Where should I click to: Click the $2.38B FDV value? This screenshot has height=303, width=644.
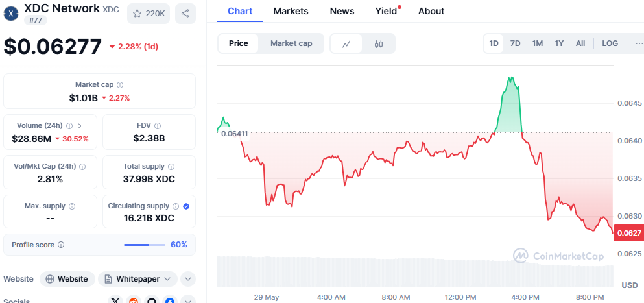[149, 138]
